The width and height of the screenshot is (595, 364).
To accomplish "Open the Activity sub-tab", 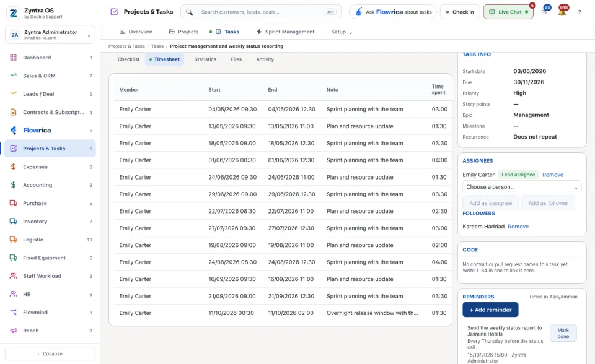I will click(x=265, y=59).
